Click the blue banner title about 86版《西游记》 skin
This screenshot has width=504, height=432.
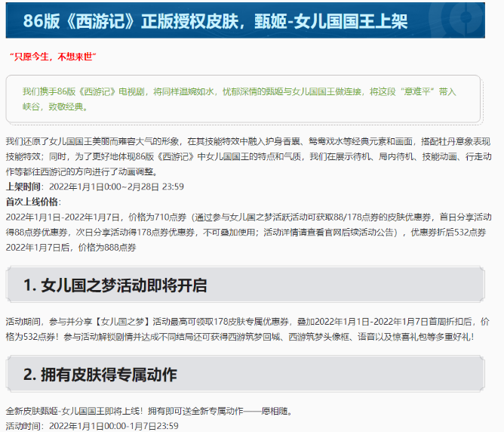point(215,21)
